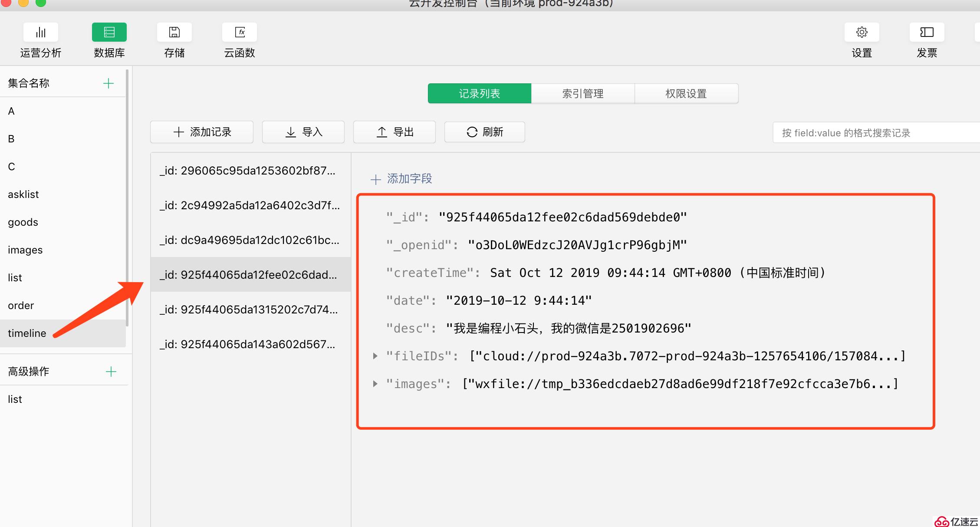Click the images wxfile:// value
Image resolution: width=980 pixels, height=527 pixels.
pos(681,384)
